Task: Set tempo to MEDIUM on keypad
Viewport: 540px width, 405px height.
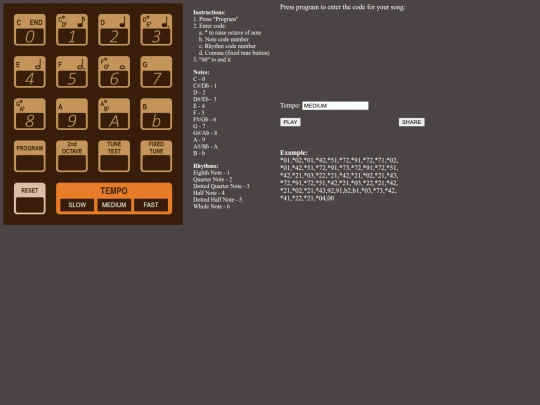Action: 114,205
